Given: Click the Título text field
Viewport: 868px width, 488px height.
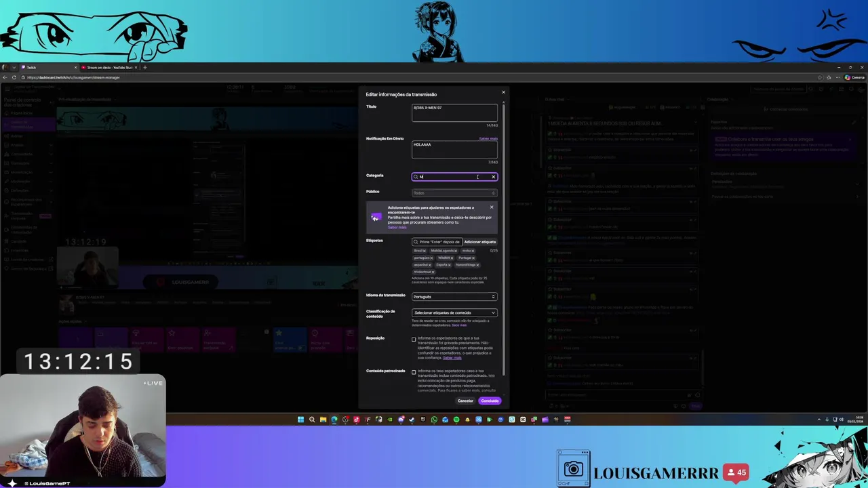Looking at the screenshot, I should coord(454,113).
